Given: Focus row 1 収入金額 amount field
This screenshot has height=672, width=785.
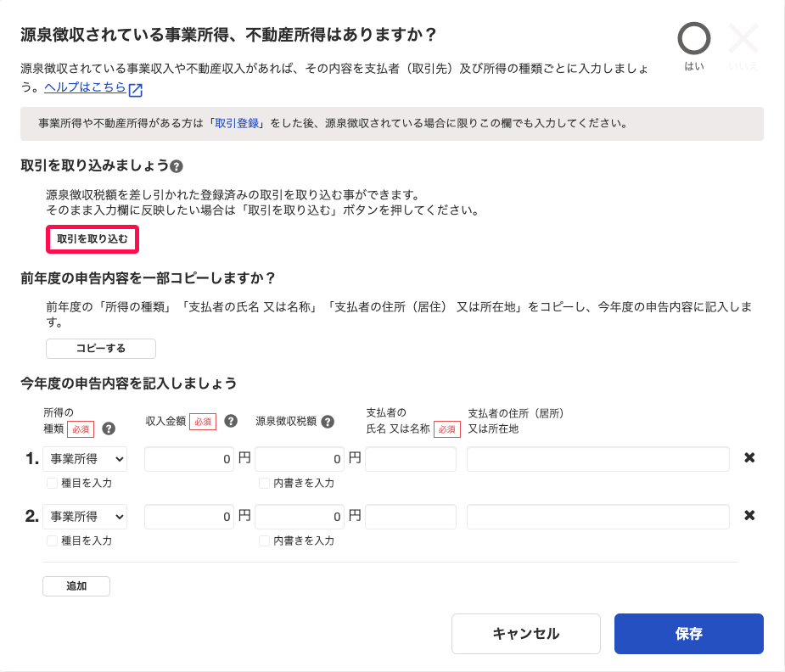Looking at the screenshot, I should 189,459.
